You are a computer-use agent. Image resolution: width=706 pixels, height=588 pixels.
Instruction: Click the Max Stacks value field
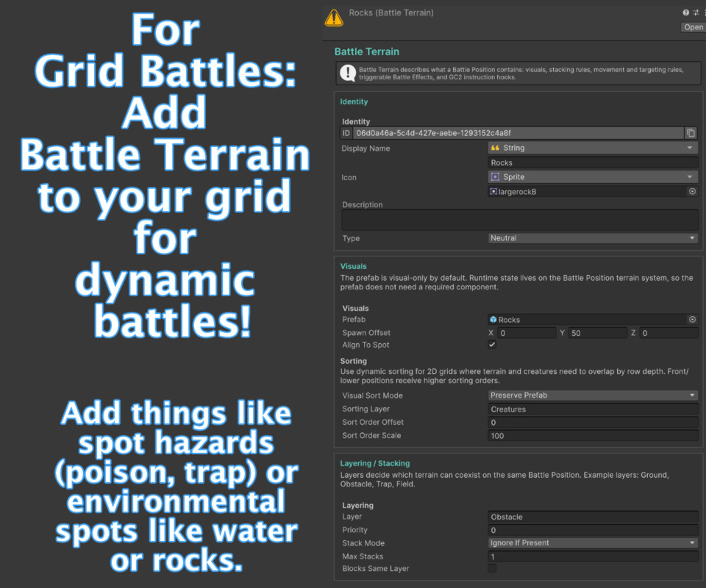[x=593, y=556]
